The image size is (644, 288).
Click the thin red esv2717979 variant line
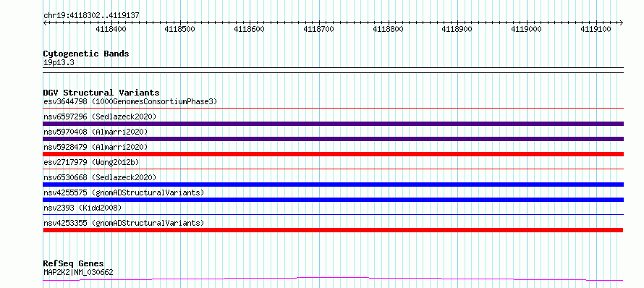point(333,169)
